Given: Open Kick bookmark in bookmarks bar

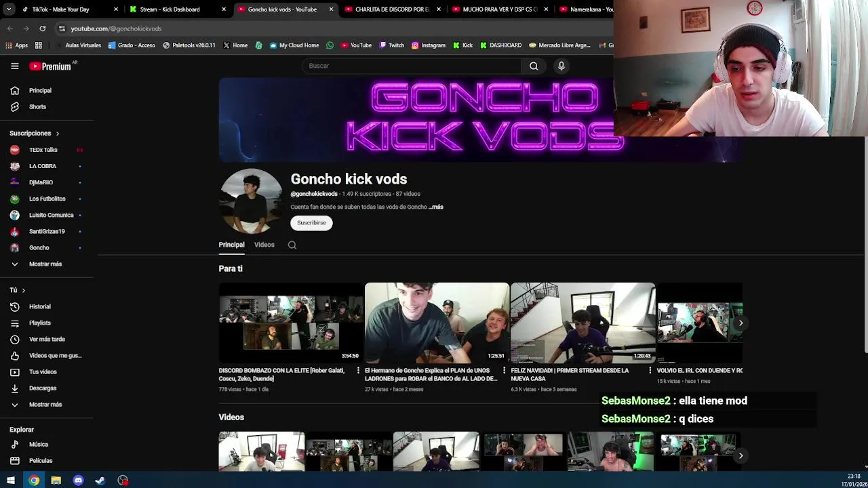Looking at the screenshot, I should (x=463, y=45).
